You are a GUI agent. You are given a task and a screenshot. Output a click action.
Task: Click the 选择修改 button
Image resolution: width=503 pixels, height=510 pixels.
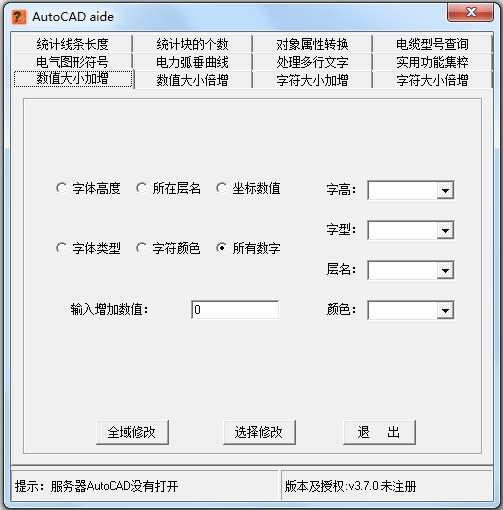click(259, 432)
